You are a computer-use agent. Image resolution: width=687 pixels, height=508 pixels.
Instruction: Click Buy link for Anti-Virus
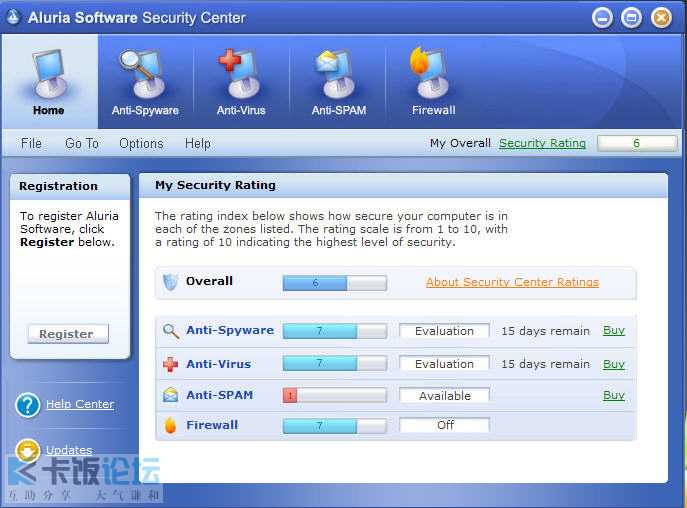[x=614, y=364]
